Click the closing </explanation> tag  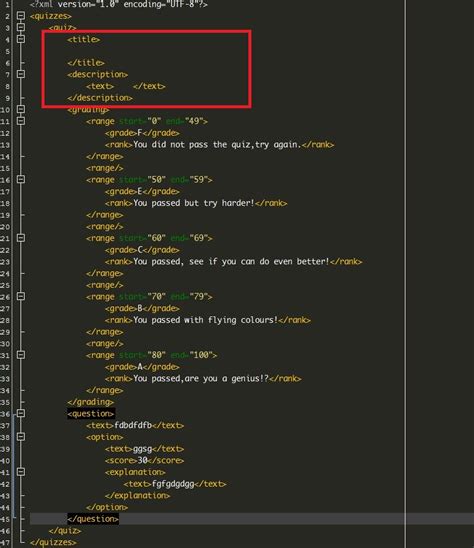pos(137,496)
